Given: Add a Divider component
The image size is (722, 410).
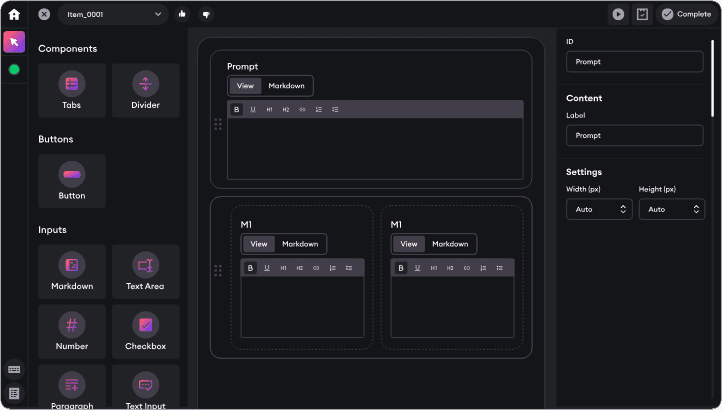Looking at the screenshot, I should point(146,90).
